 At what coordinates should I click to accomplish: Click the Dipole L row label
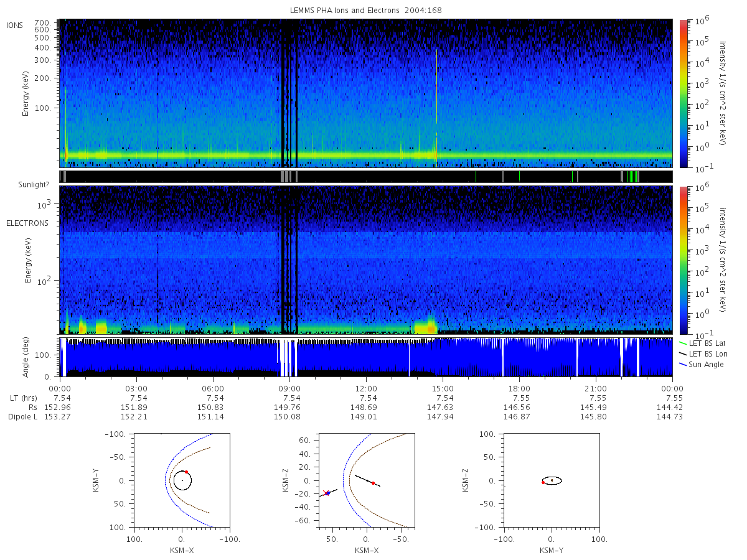[22, 416]
